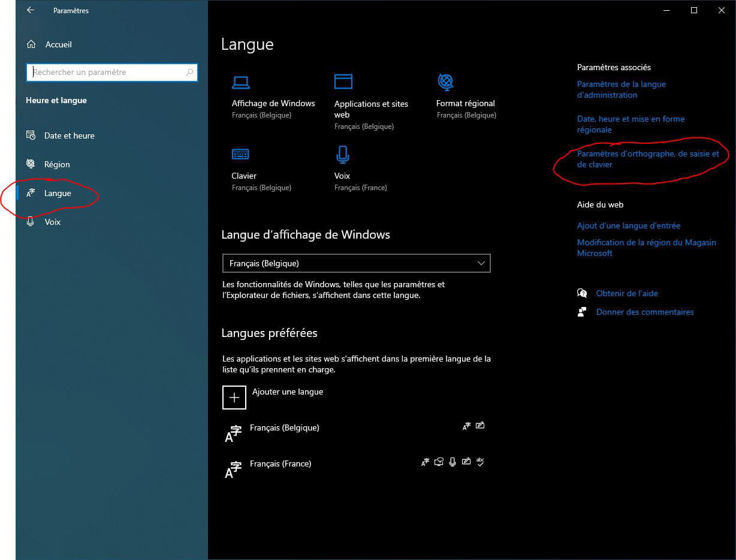Maximize the Paramètres window
The image size is (736, 560).
coord(694,10)
